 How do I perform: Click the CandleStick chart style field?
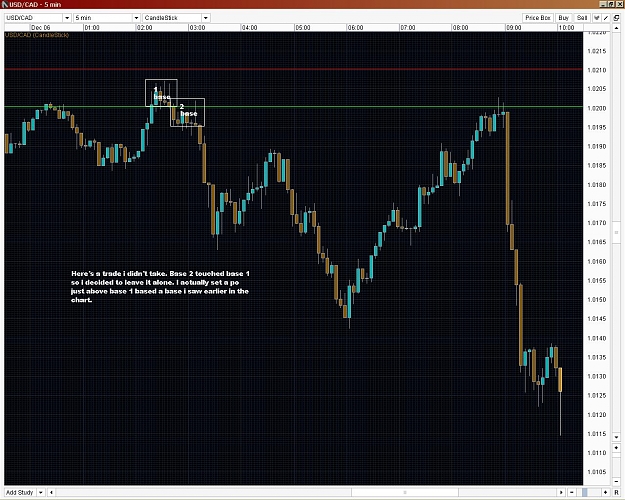pyautogui.click(x=172, y=18)
